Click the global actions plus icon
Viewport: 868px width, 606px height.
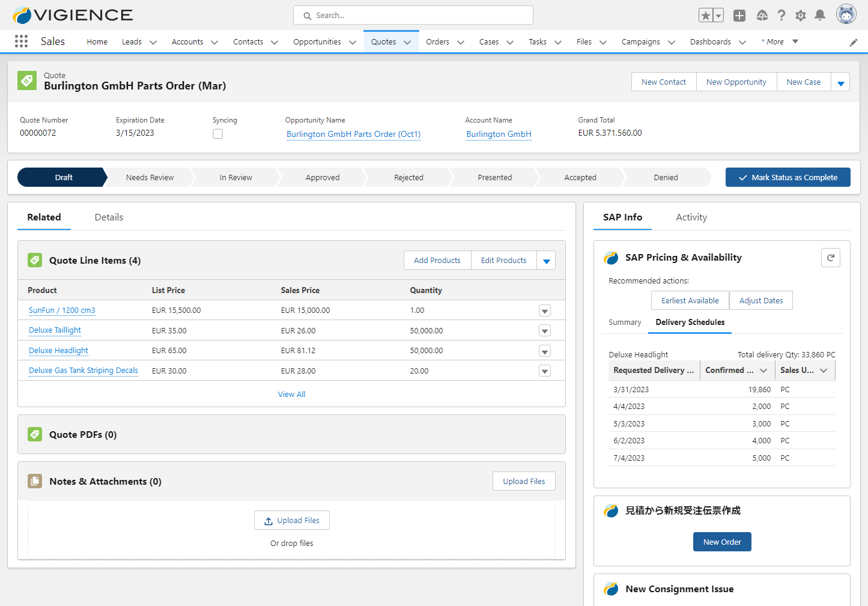[739, 16]
